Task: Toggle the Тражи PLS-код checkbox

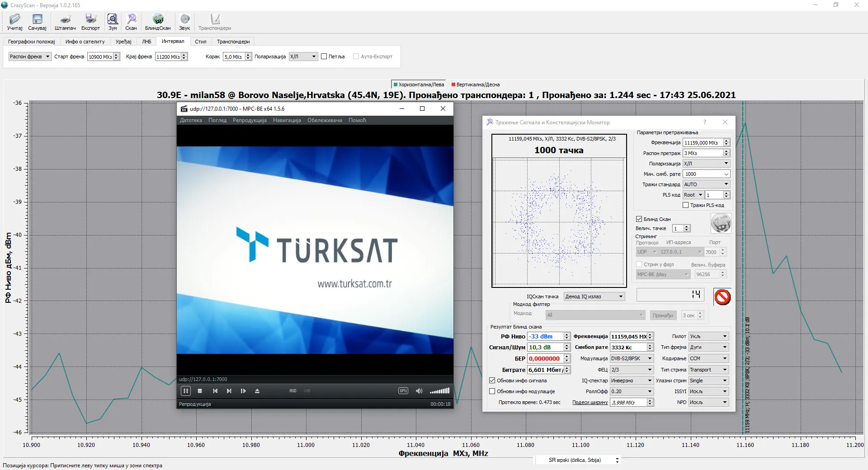Action: (685, 205)
